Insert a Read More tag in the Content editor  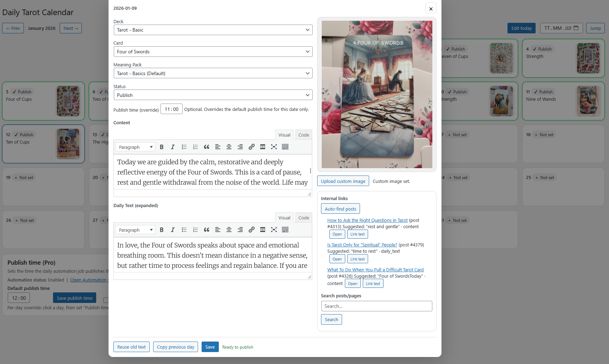point(263,147)
